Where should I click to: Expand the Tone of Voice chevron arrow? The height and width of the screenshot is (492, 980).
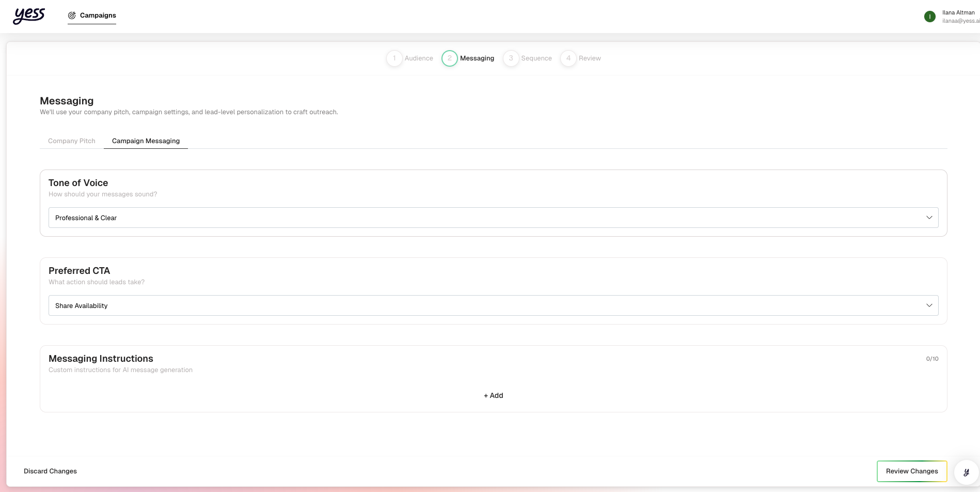tap(929, 218)
